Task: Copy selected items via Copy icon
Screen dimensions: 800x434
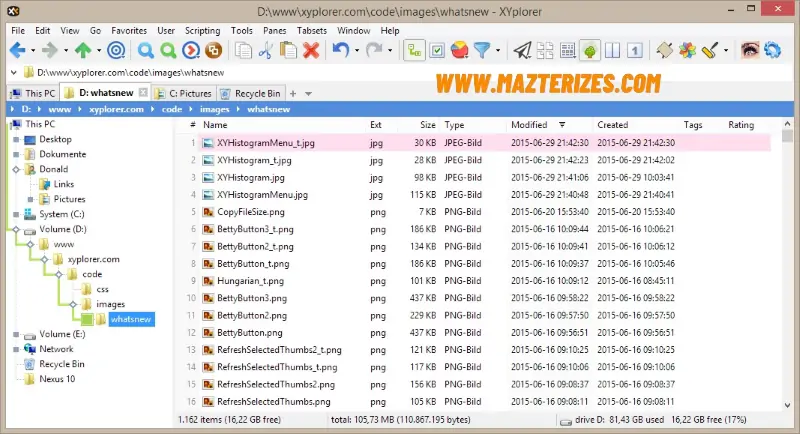Action: click(x=243, y=50)
